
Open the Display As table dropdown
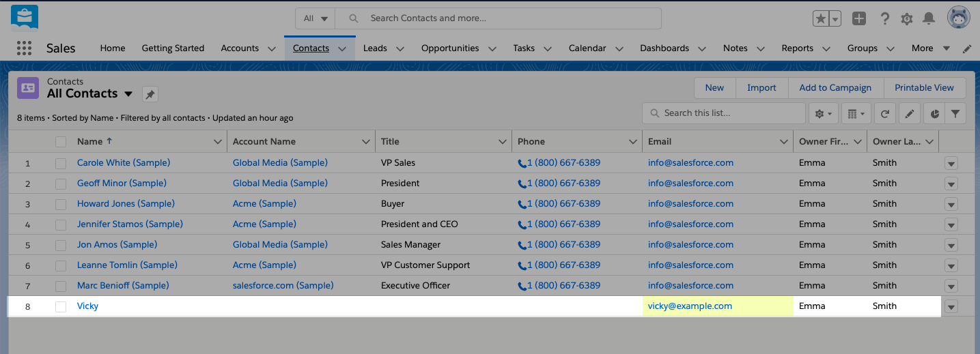(x=856, y=113)
